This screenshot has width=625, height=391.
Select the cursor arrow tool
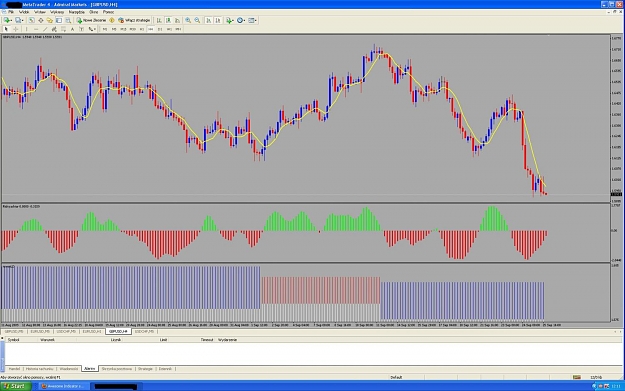6,29
